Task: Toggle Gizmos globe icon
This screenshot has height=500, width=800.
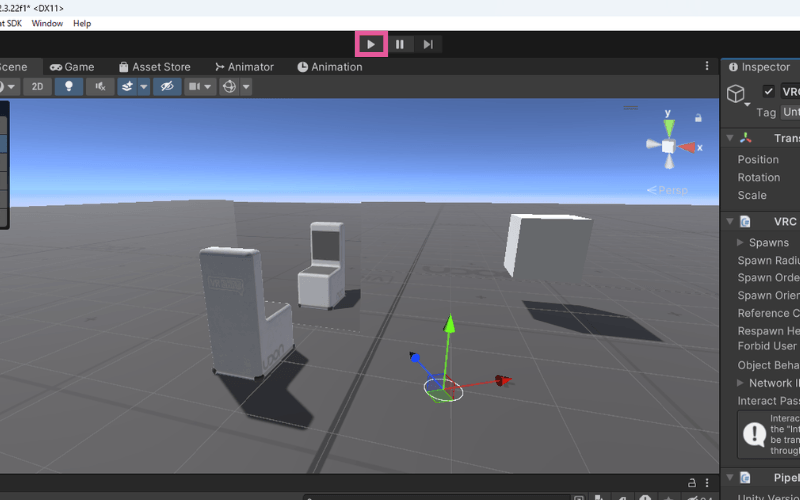Action: pos(230,87)
